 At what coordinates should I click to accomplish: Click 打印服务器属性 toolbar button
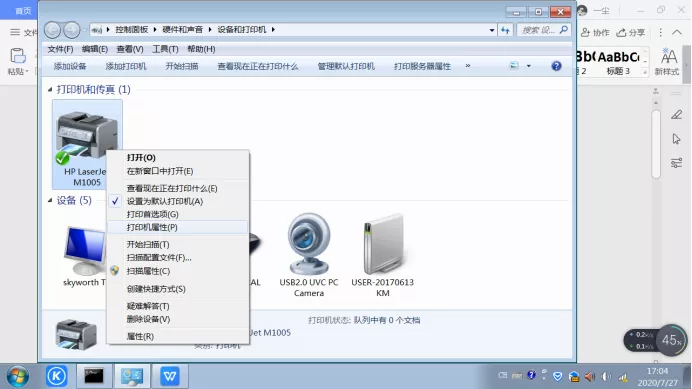pyautogui.click(x=422, y=66)
